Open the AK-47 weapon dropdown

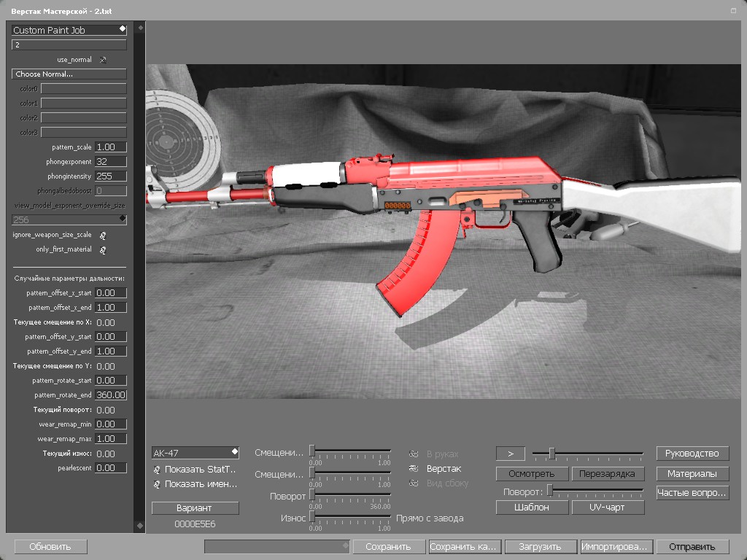(196, 453)
